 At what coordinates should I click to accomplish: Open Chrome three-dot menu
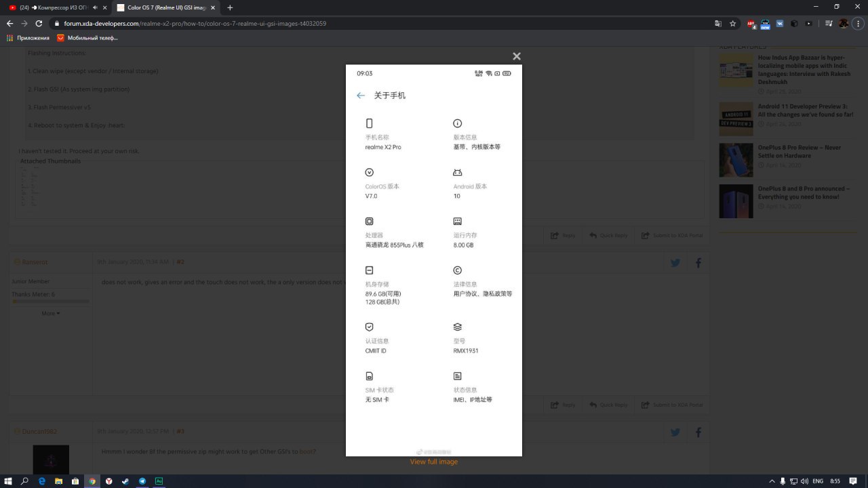pos(858,23)
